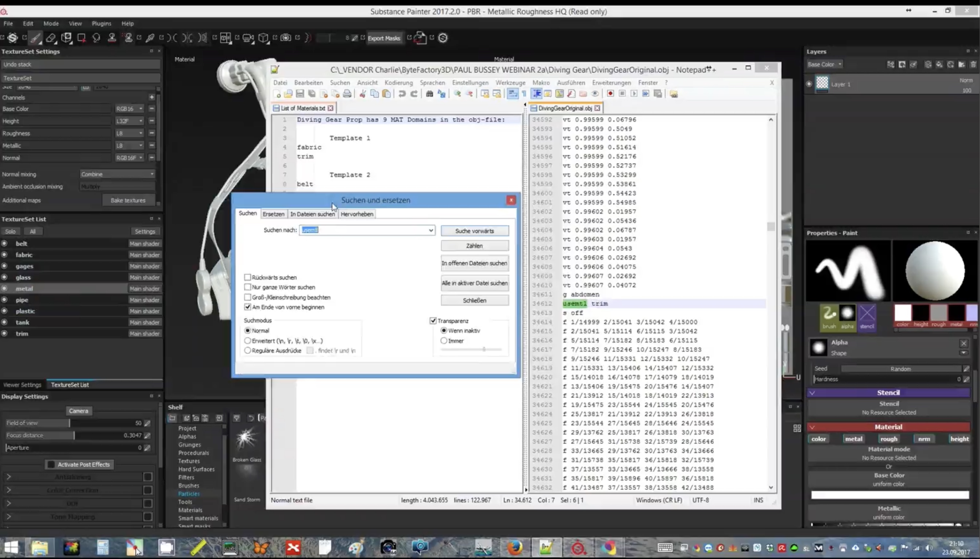
Task: Click Zählen button in search dialog
Action: tap(475, 246)
